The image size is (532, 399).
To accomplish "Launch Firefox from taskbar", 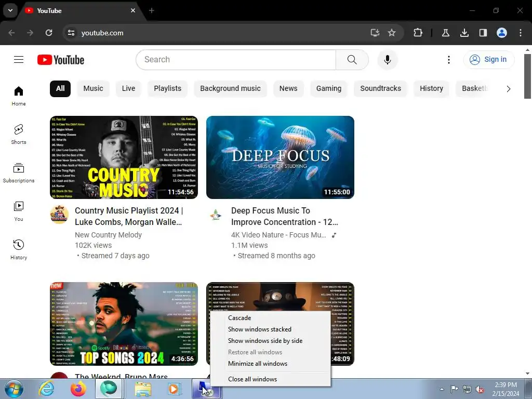I will (78, 389).
